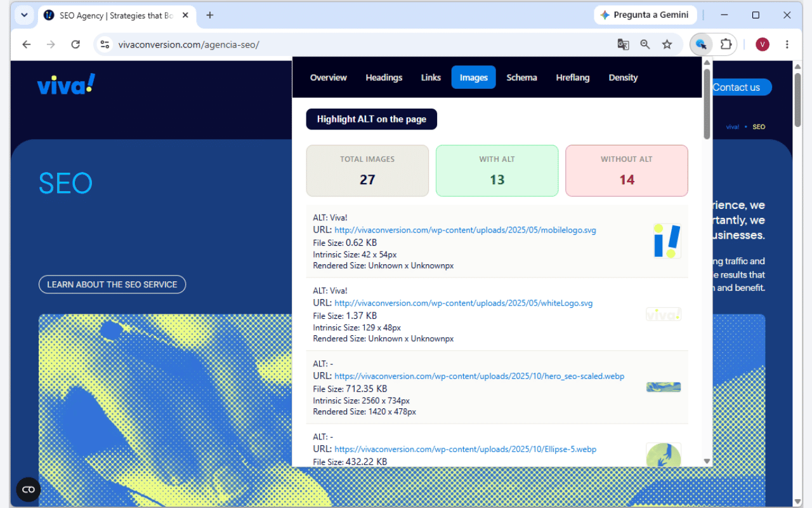Click the viva! site logo
Viewport: 812px width, 508px height.
click(x=66, y=84)
